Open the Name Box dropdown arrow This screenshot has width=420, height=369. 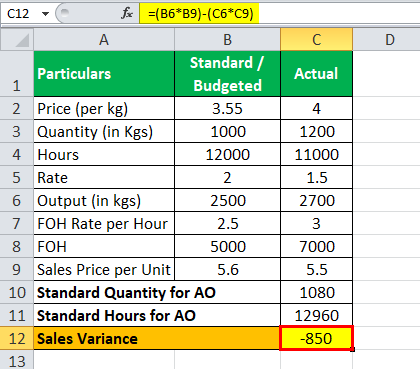click(x=45, y=14)
